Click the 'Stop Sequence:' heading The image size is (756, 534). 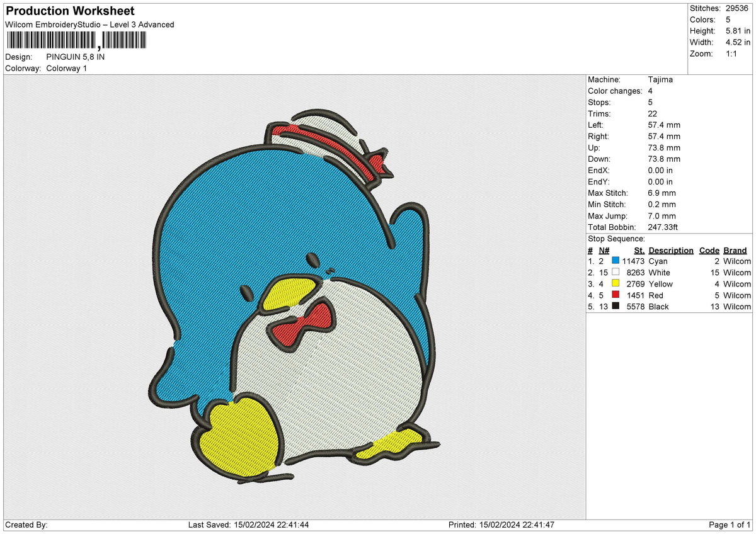[x=616, y=239]
